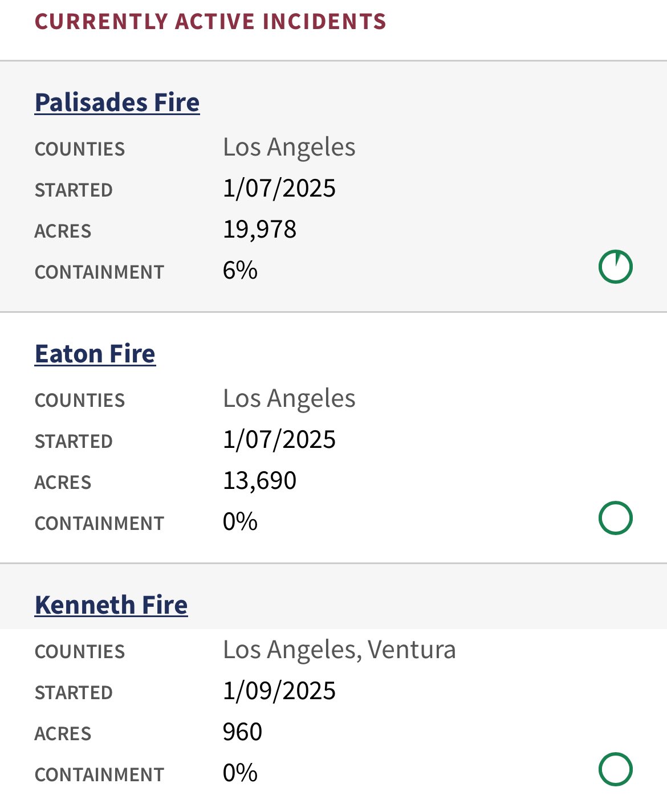Click Eaton Fire's 1/07/2025 start date

pos(279,440)
